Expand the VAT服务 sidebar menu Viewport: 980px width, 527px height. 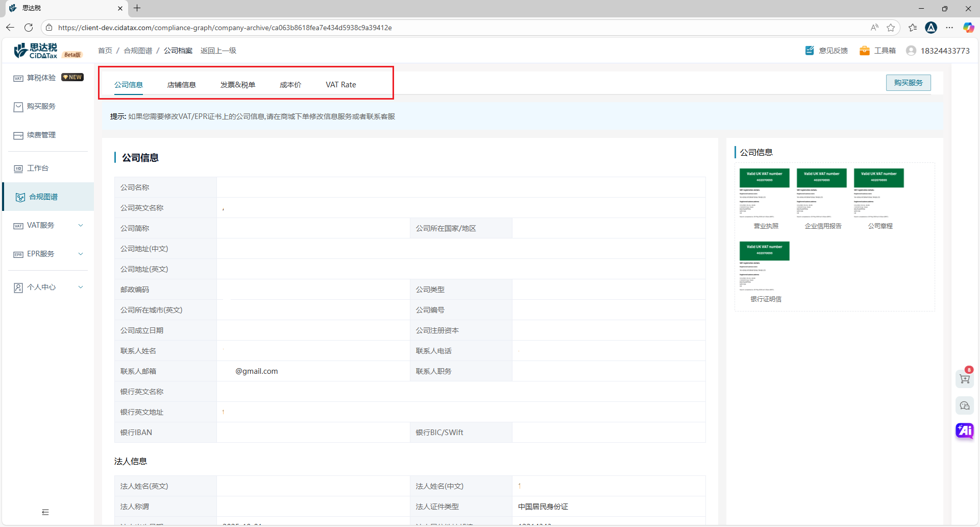pos(48,225)
